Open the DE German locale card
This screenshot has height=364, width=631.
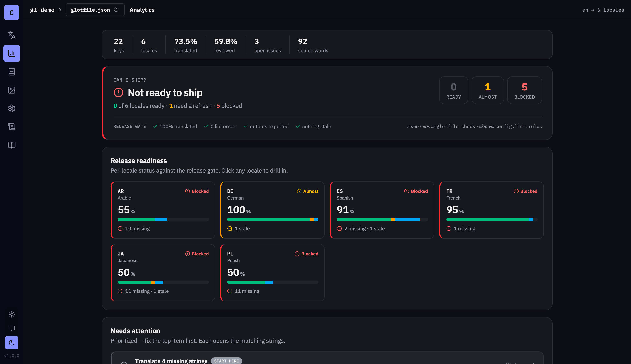click(273, 210)
